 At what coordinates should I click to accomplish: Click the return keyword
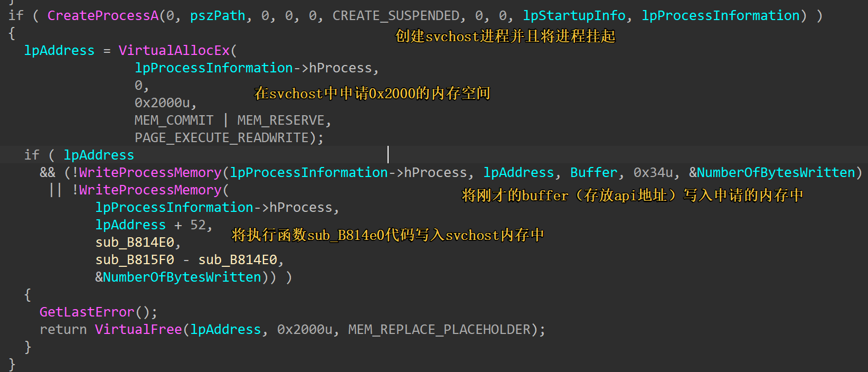[x=63, y=330]
